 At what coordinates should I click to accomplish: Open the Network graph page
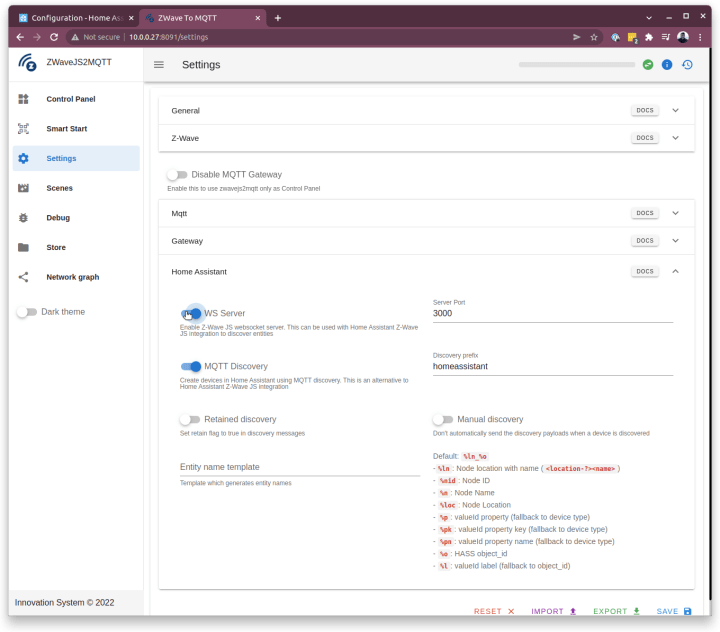pyautogui.click(x=76, y=277)
